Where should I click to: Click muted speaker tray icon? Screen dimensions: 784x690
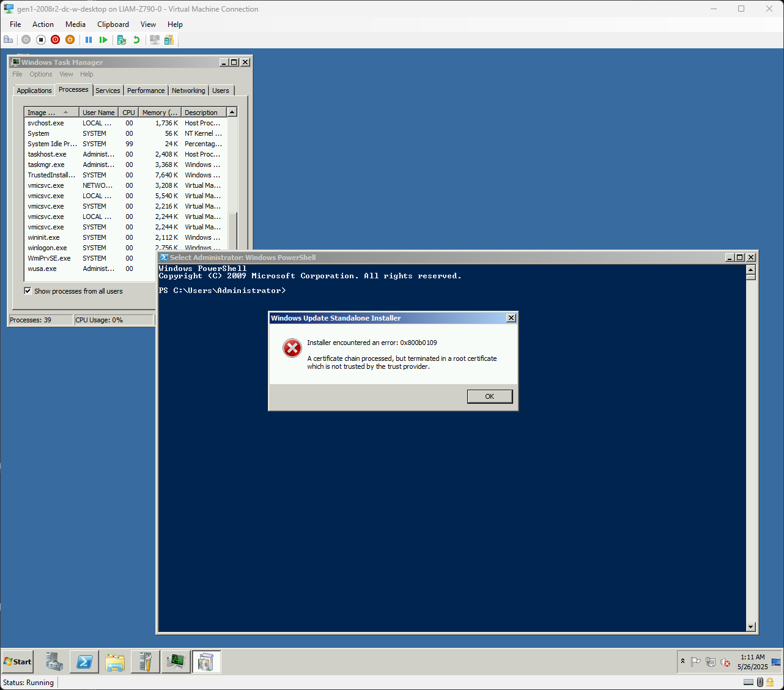(x=725, y=662)
